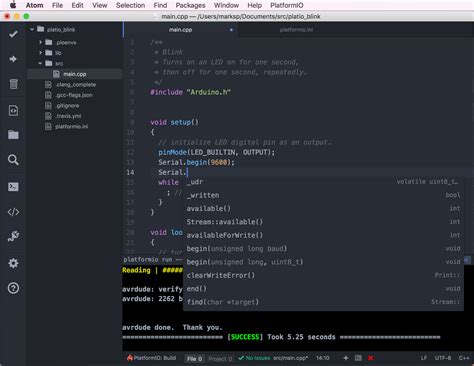Click the File 0 linter button
The image size is (474, 366).
point(194,359)
